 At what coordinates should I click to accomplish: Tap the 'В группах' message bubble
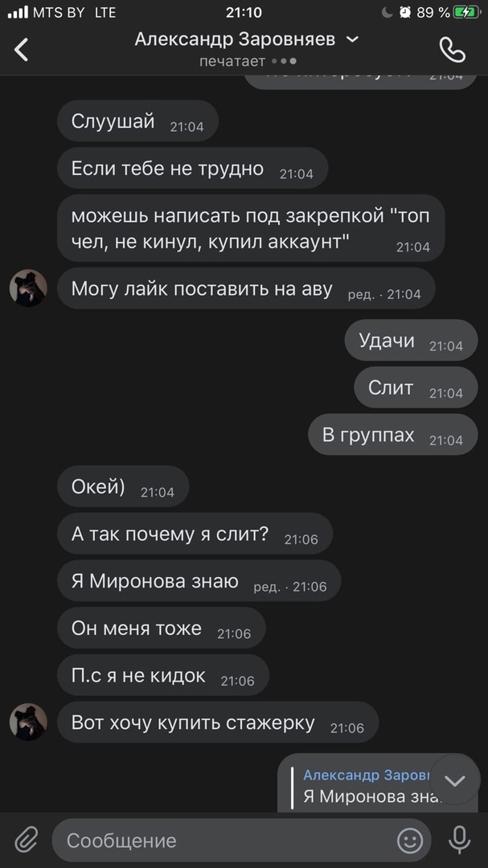(392, 435)
